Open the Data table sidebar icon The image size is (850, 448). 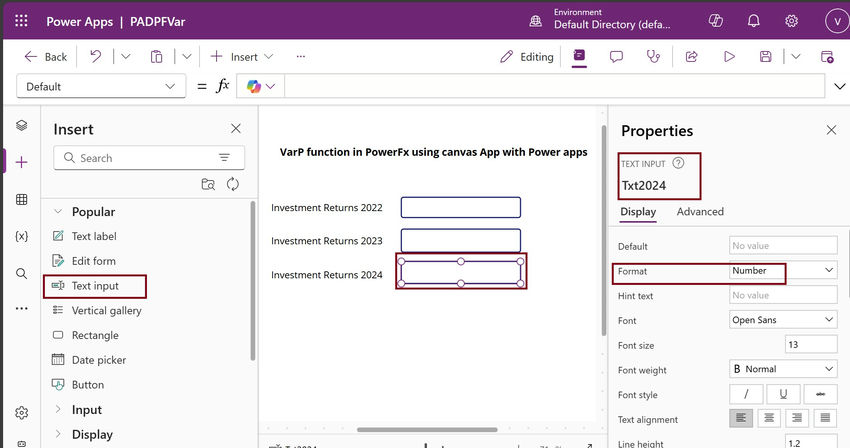(21, 199)
